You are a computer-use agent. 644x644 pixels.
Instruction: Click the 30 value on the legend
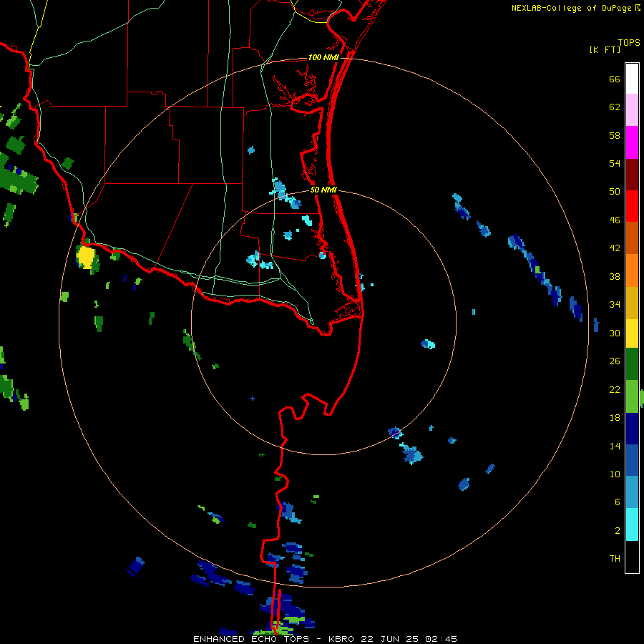(615, 333)
